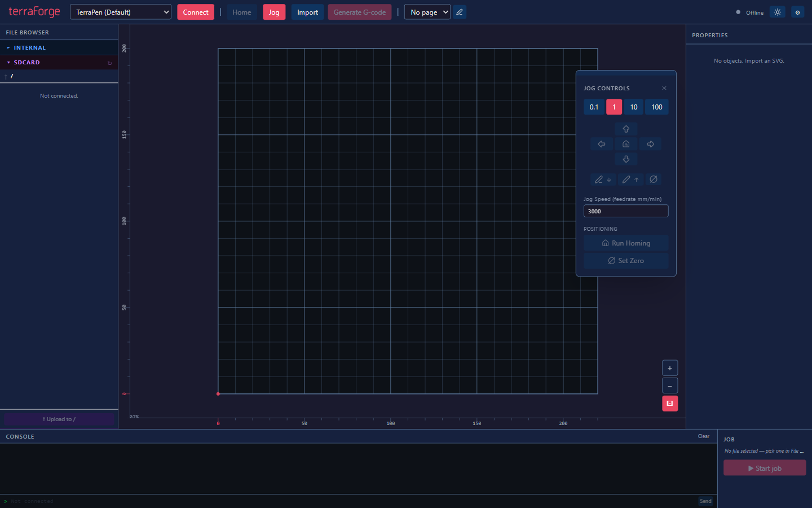This screenshot has width=812, height=508.
Task: Click the Start job button
Action: 765,468
